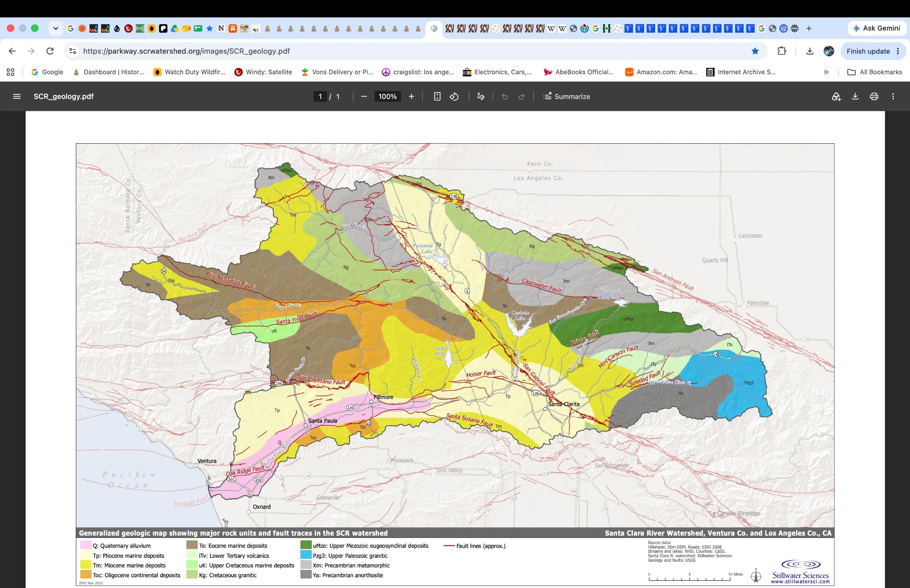Click the fit to page icon
Viewport: 910px width, 588px height.
pyautogui.click(x=437, y=96)
